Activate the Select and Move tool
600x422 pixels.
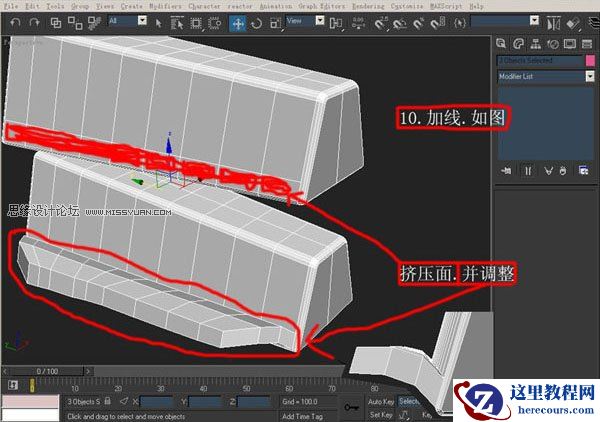tap(238, 23)
